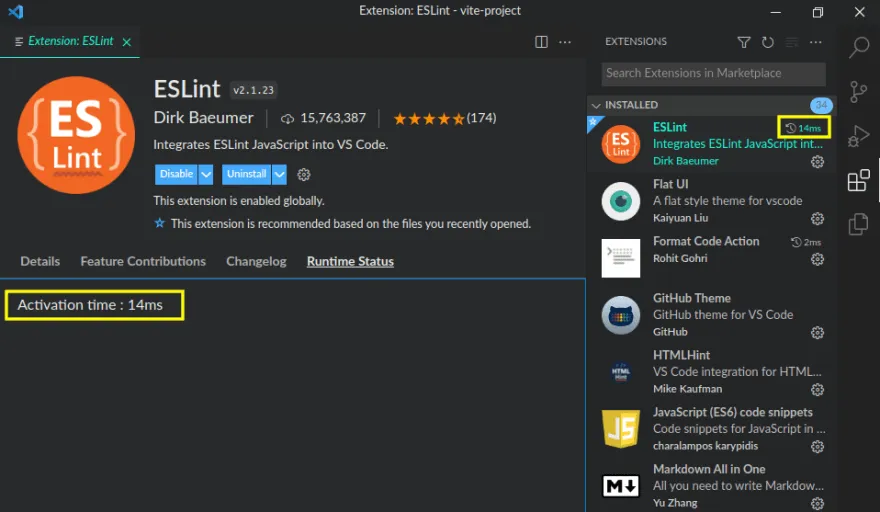The image size is (880, 512).
Task: Open the Extensions view icon
Action: click(x=859, y=180)
